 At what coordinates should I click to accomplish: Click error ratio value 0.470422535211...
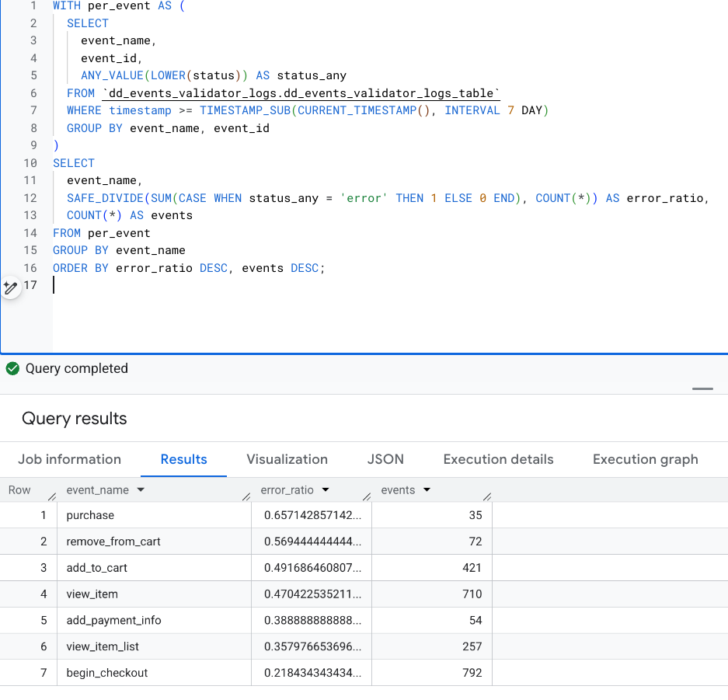click(x=312, y=594)
